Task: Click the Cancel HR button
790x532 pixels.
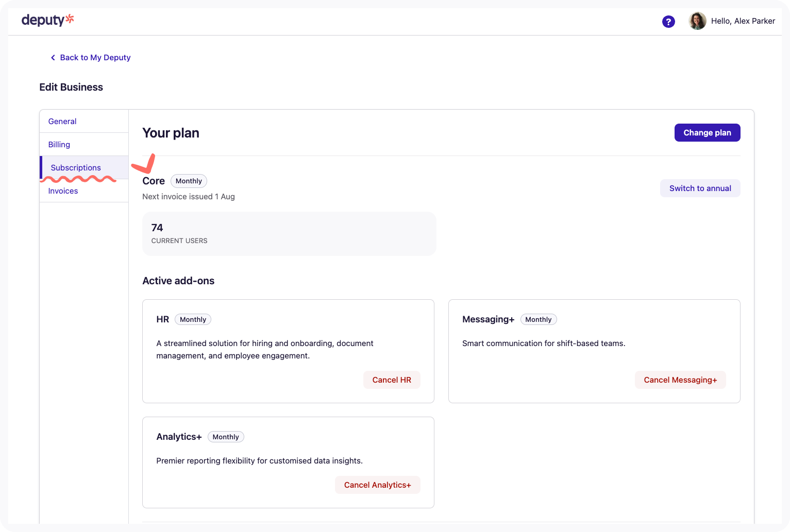Action: click(x=392, y=380)
